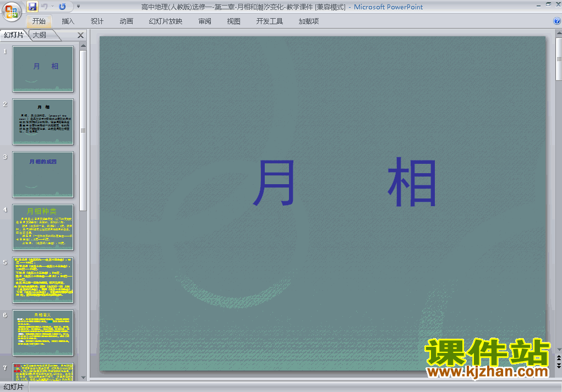
Task: Click the Repeat icon in the quick toolbar
Action: click(x=62, y=7)
